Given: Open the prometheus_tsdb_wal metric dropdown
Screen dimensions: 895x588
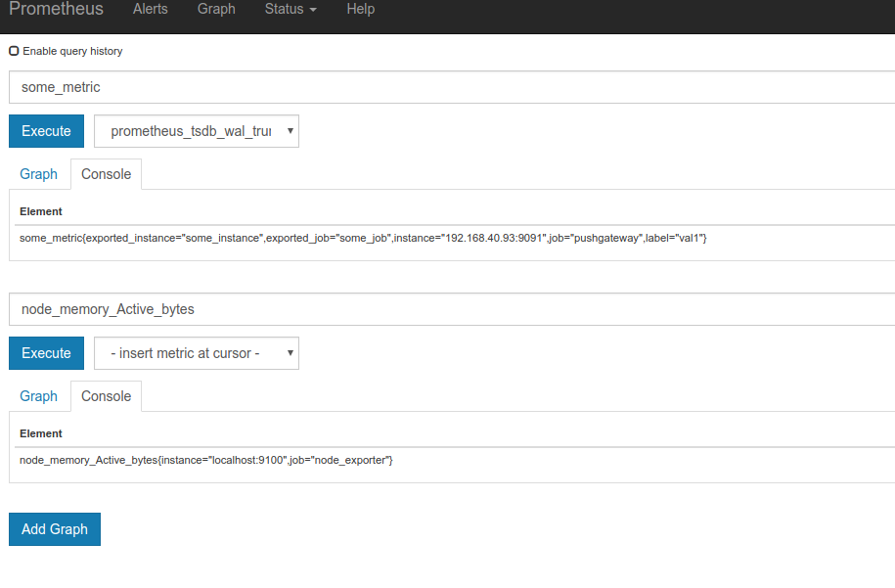Looking at the screenshot, I should (x=197, y=131).
